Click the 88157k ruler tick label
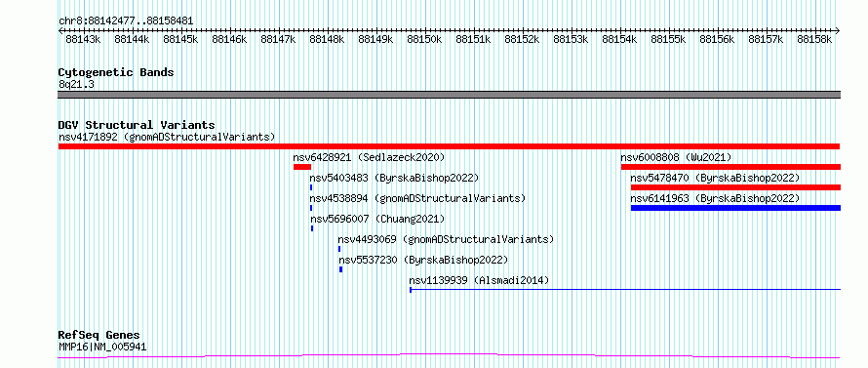Viewport: 868px width, 368px height. pyautogui.click(x=766, y=40)
